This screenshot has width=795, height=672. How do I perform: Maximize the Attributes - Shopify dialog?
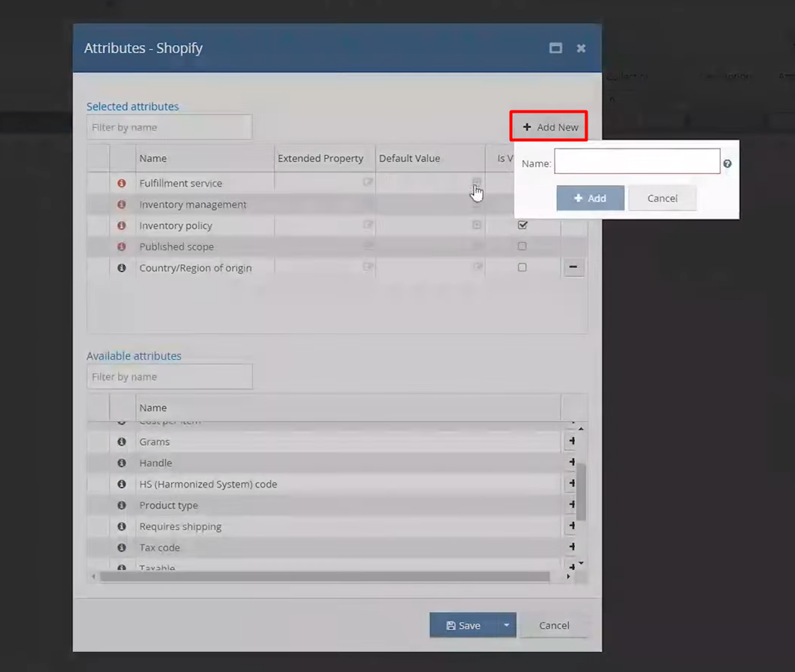tap(555, 49)
